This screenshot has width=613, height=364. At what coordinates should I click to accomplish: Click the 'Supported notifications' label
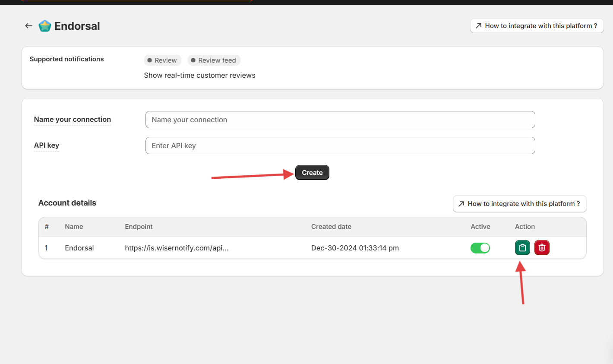click(66, 59)
